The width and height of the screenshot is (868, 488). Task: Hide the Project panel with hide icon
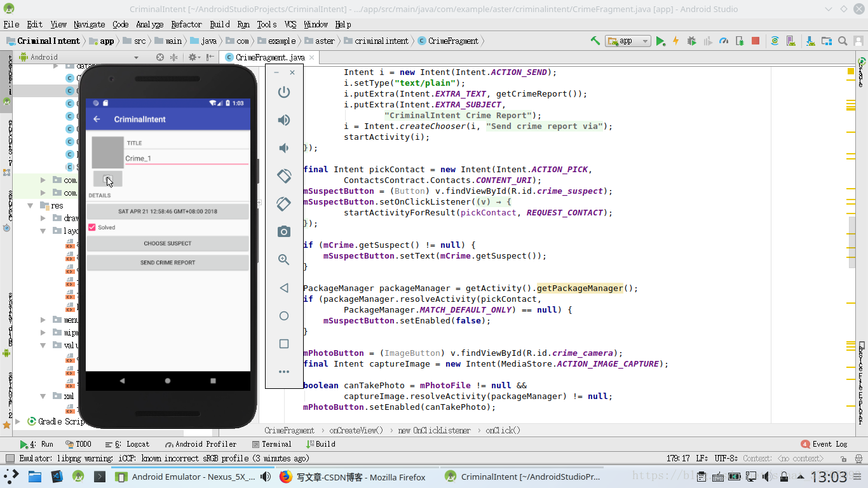point(210,57)
